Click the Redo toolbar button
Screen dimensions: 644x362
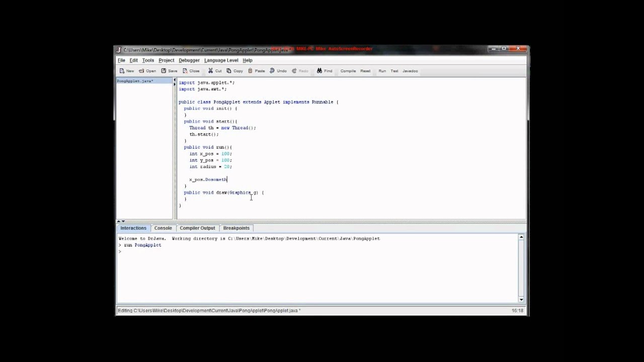[300, 71]
